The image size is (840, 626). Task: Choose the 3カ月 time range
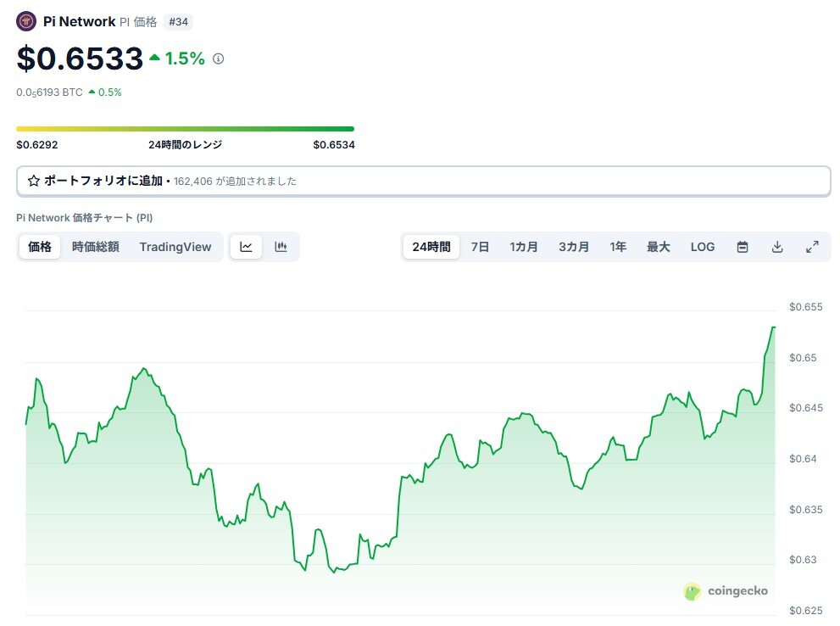coord(574,247)
